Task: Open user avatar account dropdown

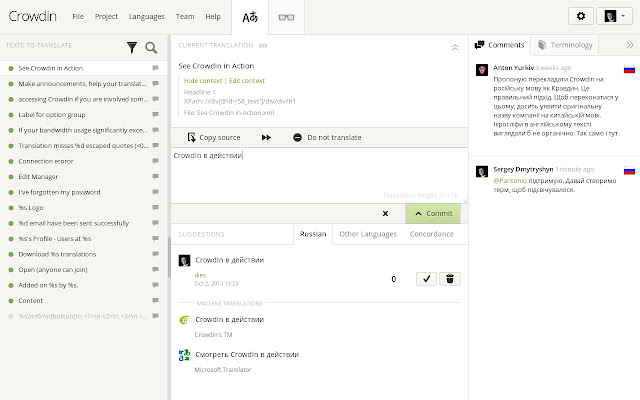Action: tap(614, 16)
